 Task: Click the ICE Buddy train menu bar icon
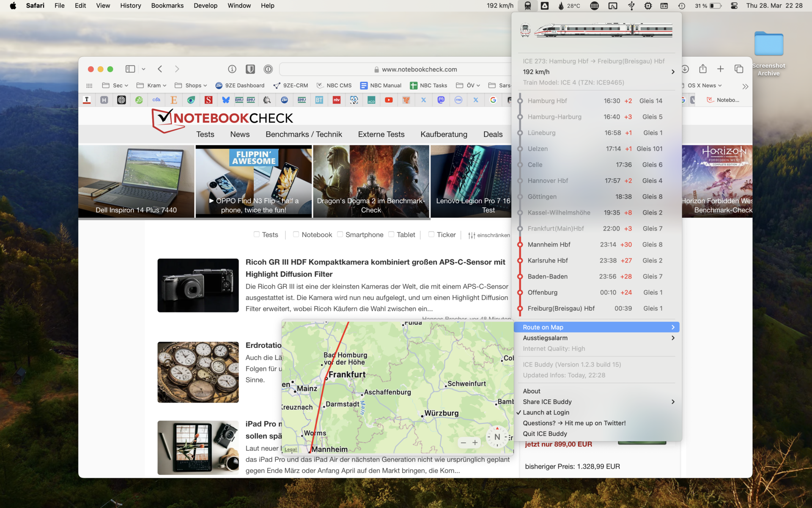pyautogui.click(x=527, y=6)
